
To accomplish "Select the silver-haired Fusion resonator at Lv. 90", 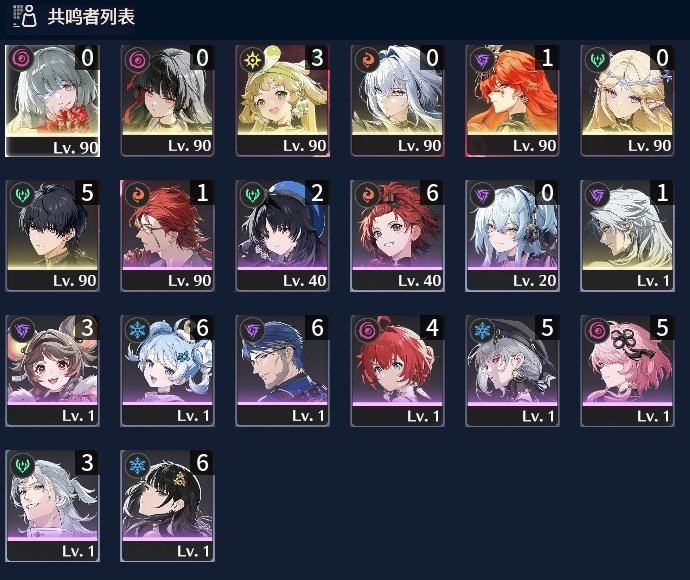I will click(397, 101).
